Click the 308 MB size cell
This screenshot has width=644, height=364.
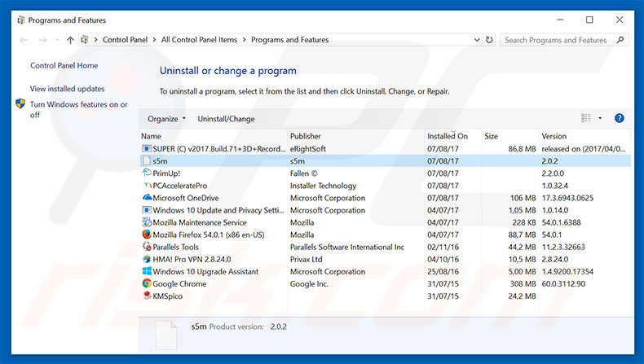pos(523,283)
